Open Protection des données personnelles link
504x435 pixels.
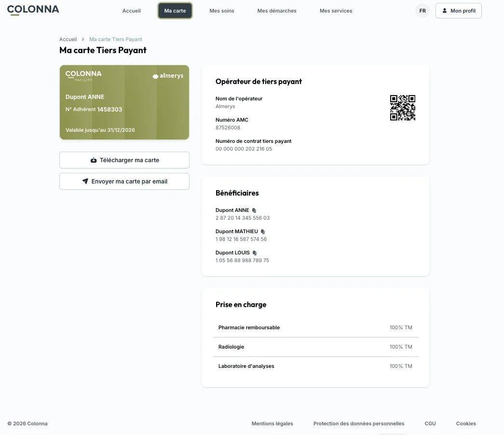pyautogui.click(x=359, y=423)
